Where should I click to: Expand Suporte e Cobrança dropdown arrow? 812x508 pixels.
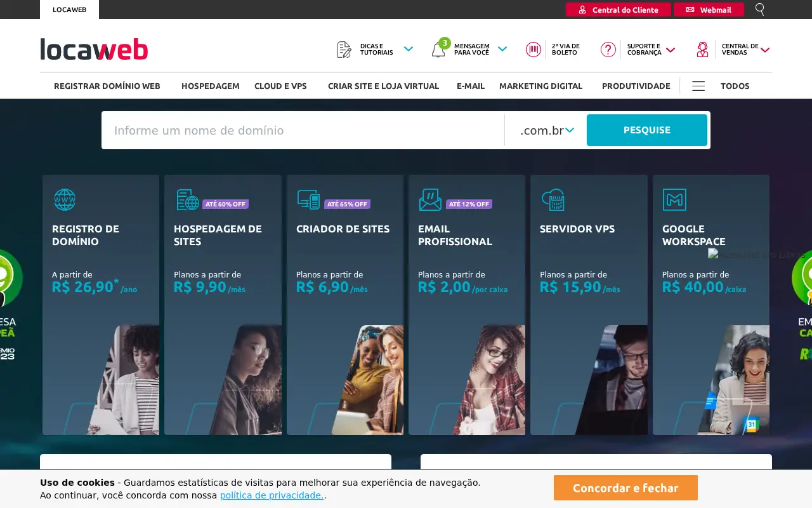point(671,50)
